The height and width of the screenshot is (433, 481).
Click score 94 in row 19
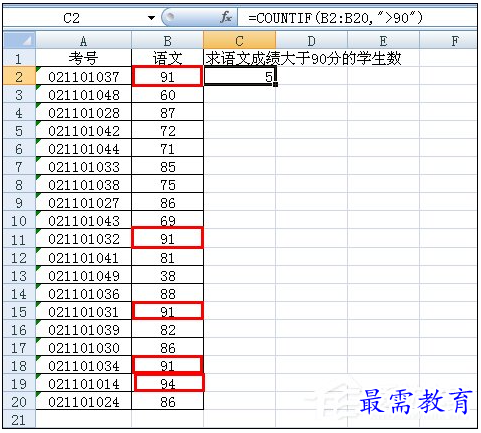click(x=169, y=383)
